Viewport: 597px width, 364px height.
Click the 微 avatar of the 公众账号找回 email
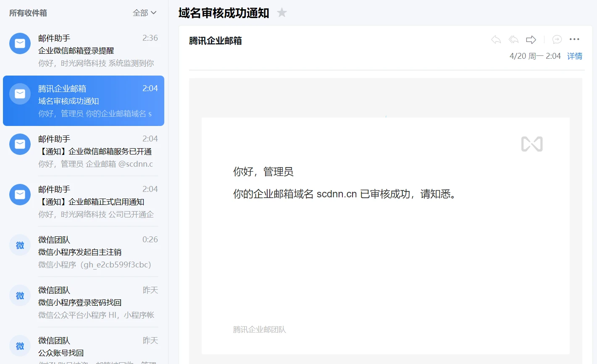[20, 346]
